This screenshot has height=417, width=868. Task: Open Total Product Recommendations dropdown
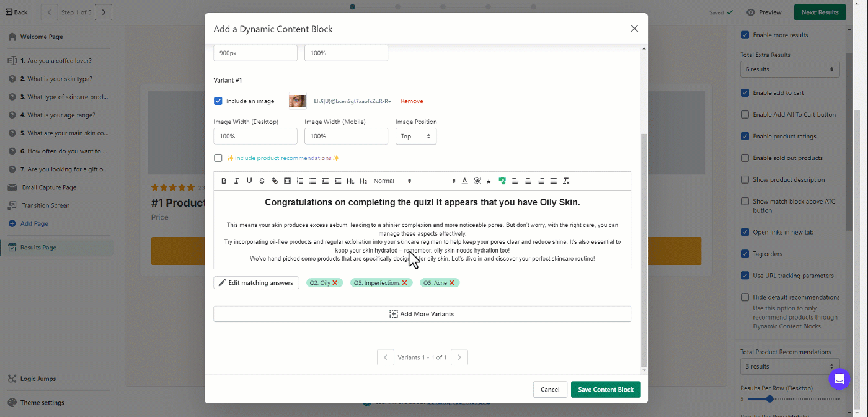790,366
